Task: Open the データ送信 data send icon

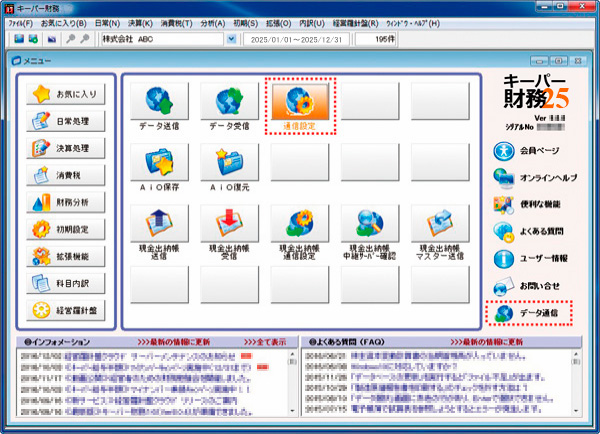Action: click(x=159, y=101)
